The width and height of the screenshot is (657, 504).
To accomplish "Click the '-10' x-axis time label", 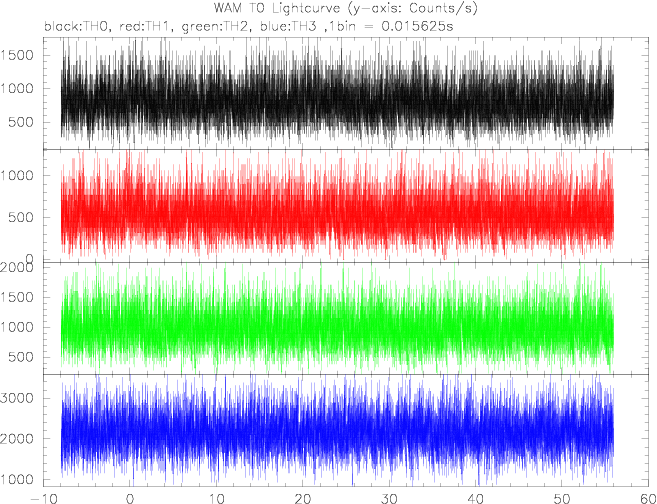I will pyautogui.click(x=44, y=499).
